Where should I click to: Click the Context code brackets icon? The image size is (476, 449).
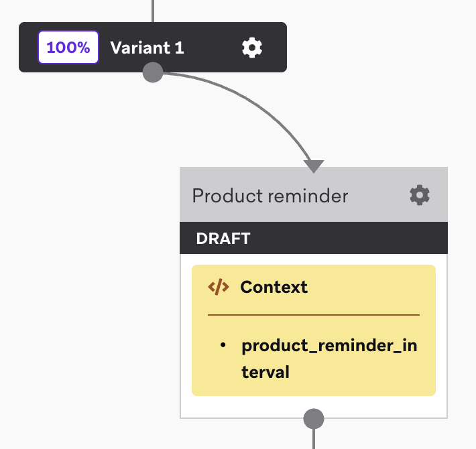click(219, 287)
